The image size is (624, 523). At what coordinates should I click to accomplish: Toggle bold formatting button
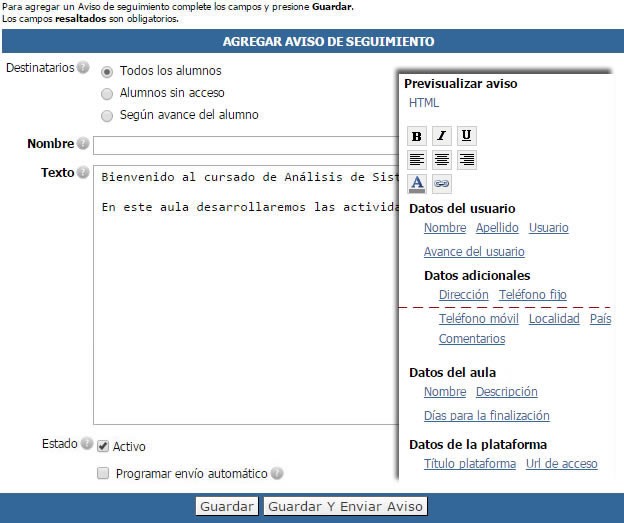coord(417,137)
